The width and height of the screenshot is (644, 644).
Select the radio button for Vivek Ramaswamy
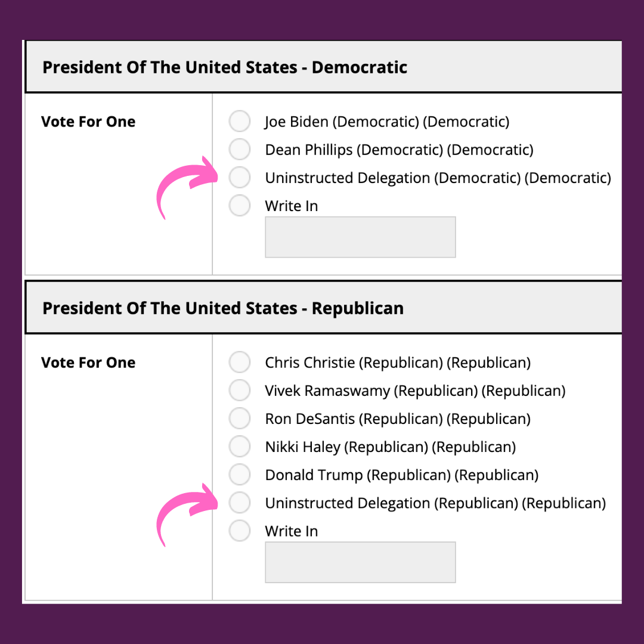click(x=239, y=390)
